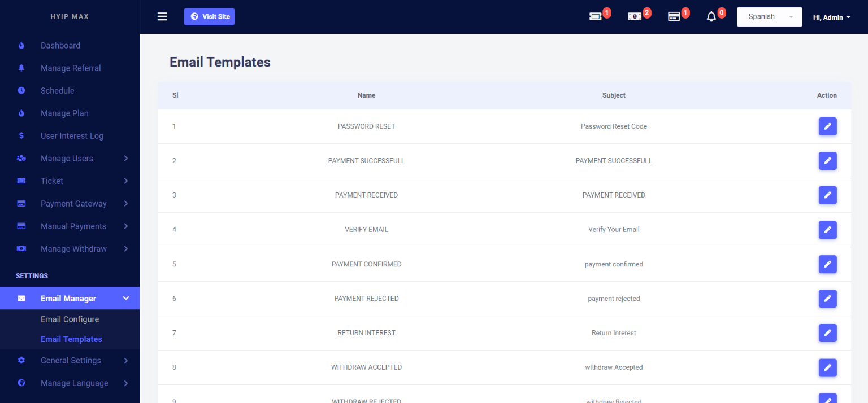Edit the PASSWORD RESET template
868x403 pixels.
pos(827,126)
